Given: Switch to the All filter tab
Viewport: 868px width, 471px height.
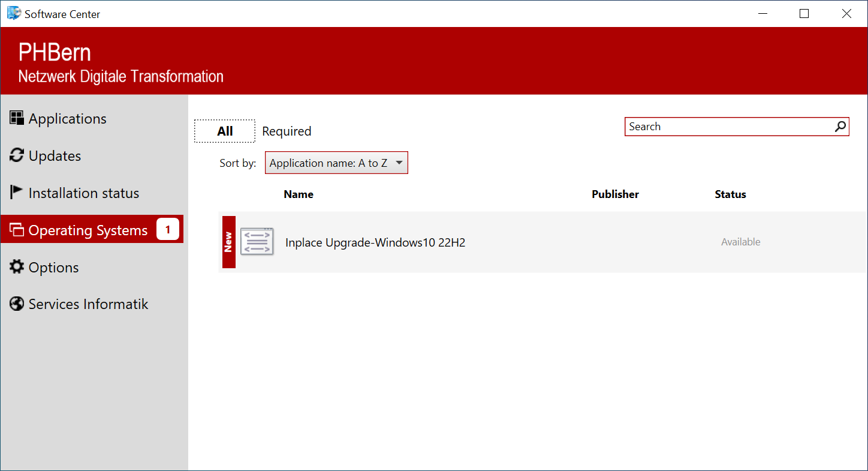Looking at the screenshot, I should coord(225,131).
